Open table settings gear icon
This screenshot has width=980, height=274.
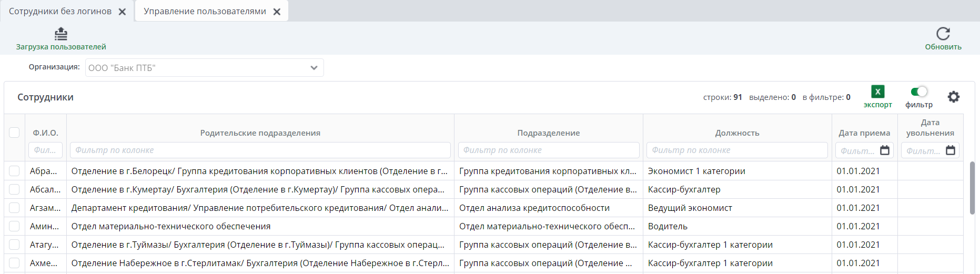(x=954, y=97)
